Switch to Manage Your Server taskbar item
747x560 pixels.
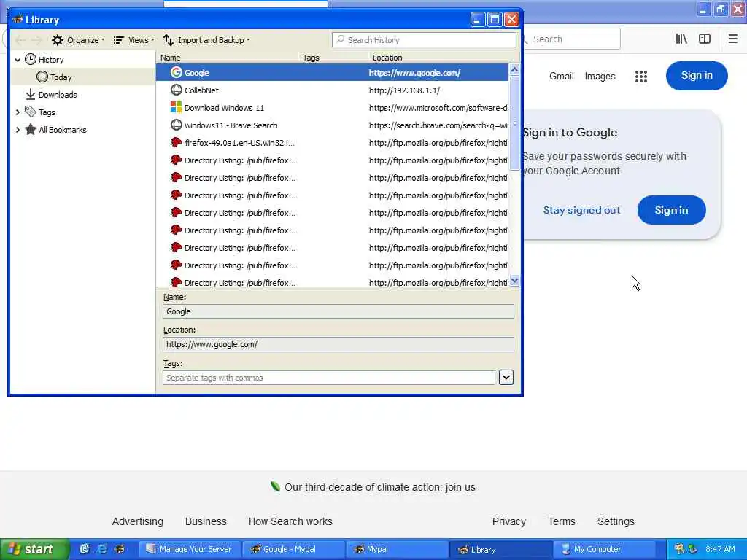pyautogui.click(x=190, y=549)
